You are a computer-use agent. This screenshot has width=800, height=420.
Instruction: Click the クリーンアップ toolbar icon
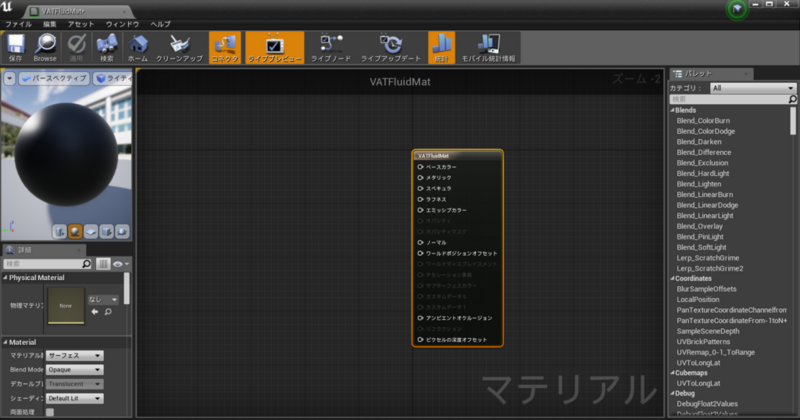pos(179,47)
